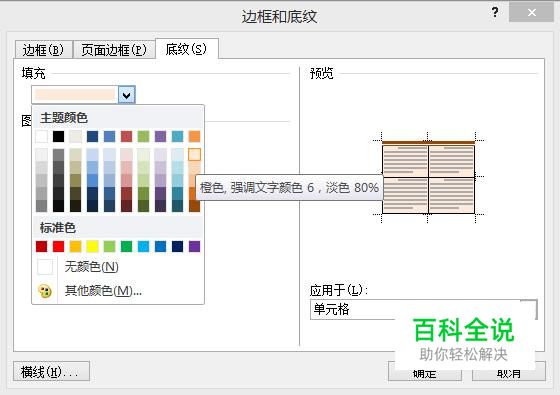Switch to the 边框(B) tab
This screenshot has width=560, height=395.
coord(43,50)
